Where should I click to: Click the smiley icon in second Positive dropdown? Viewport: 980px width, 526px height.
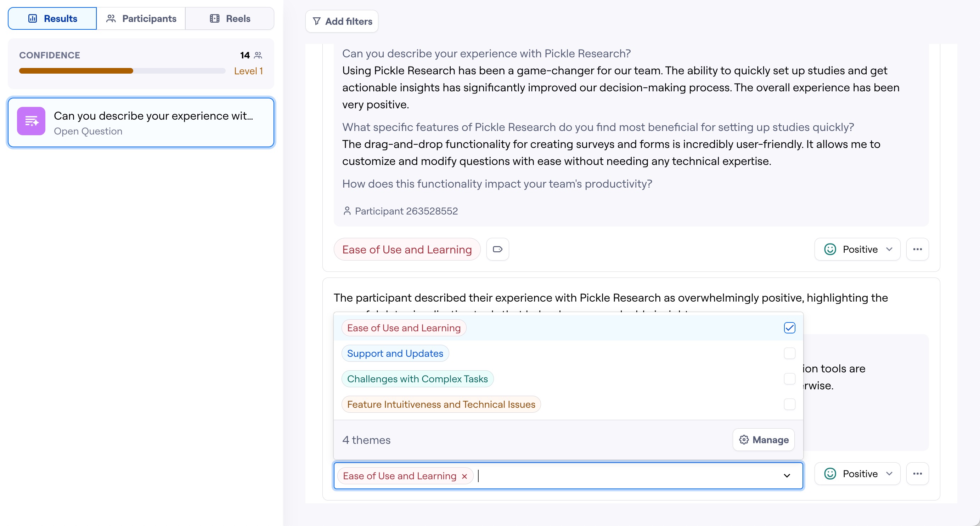[830, 474]
